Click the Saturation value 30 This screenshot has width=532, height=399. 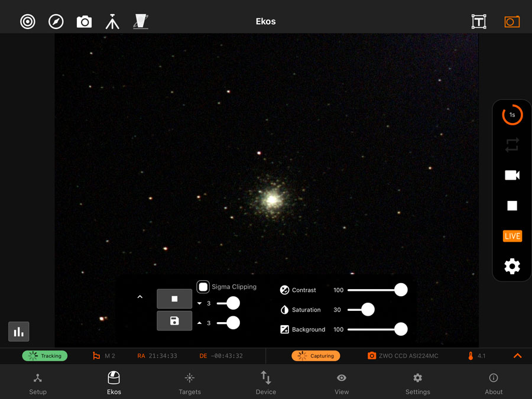337,310
